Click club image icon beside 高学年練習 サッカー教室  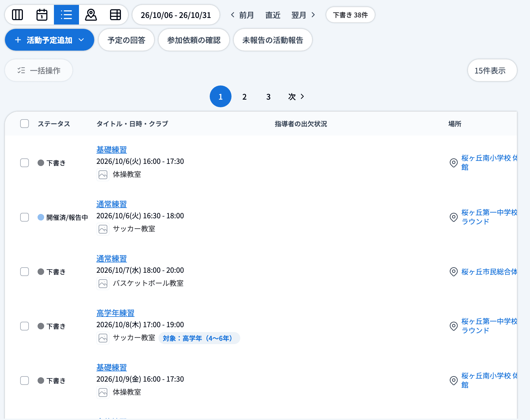(x=103, y=338)
